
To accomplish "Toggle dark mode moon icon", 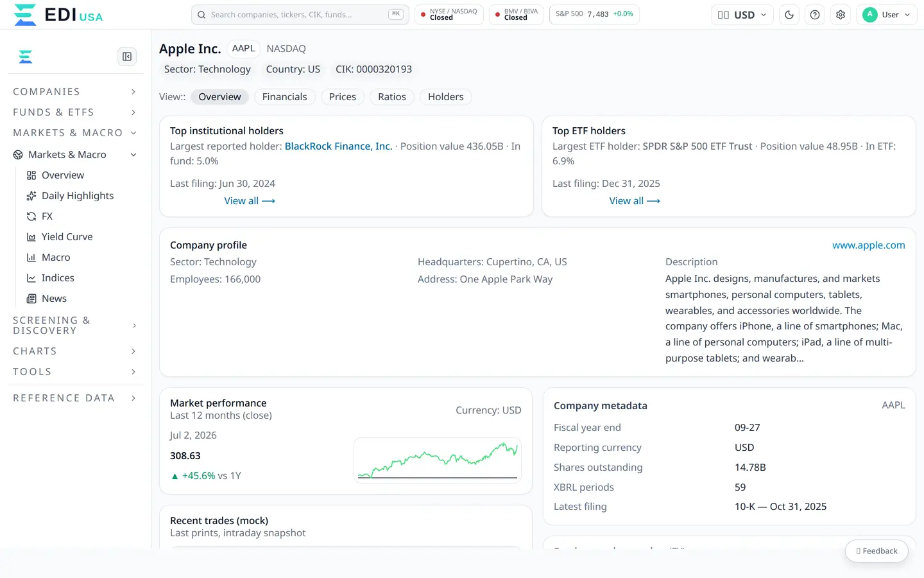I will pos(789,15).
